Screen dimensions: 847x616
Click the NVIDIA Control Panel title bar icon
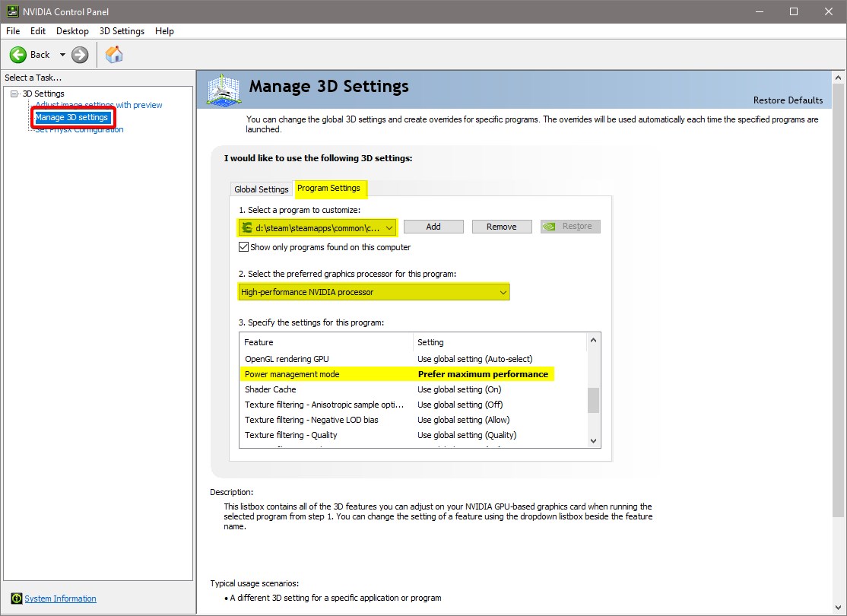12,11
